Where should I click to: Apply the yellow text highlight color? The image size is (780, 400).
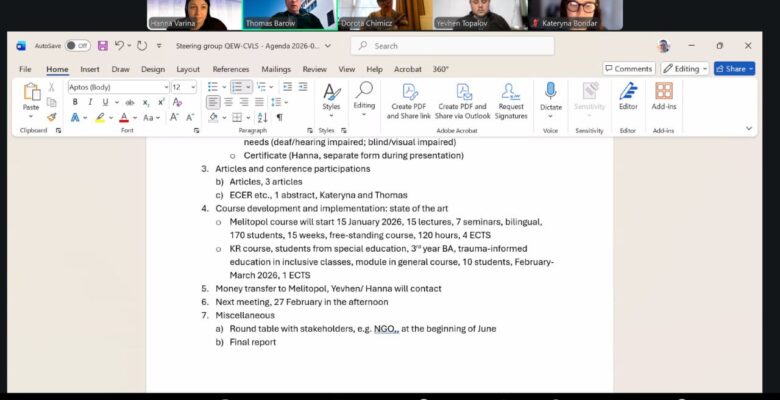click(x=100, y=117)
